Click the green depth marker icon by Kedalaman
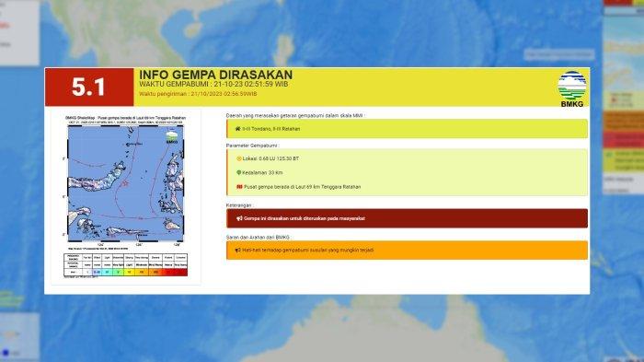 pos(239,173)
